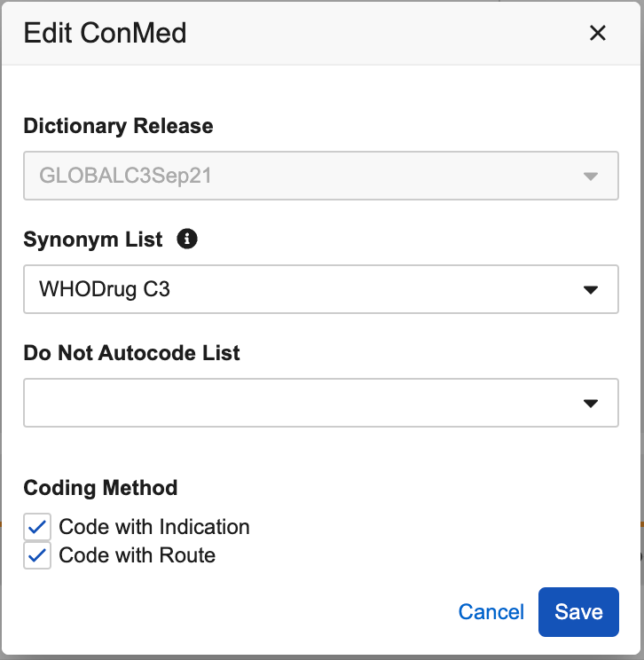
Task: Click the Synonym List info icon
Action: tap(187, 240)
